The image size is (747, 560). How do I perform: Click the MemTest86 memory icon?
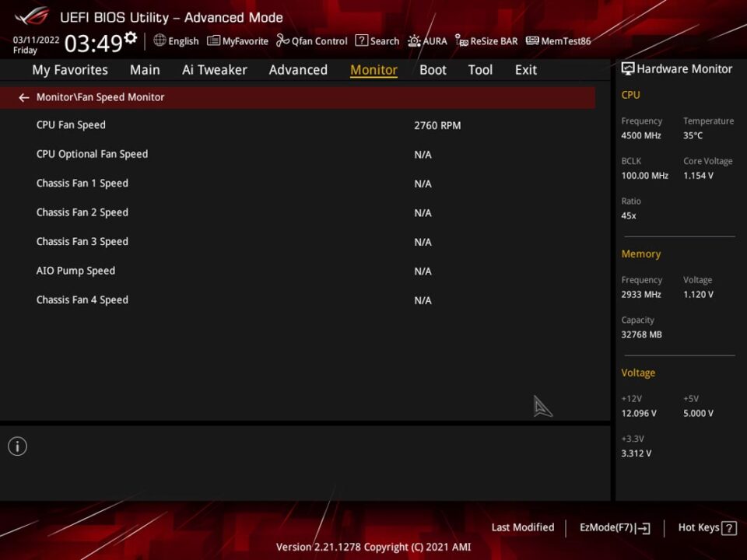(x=532, y=40)
